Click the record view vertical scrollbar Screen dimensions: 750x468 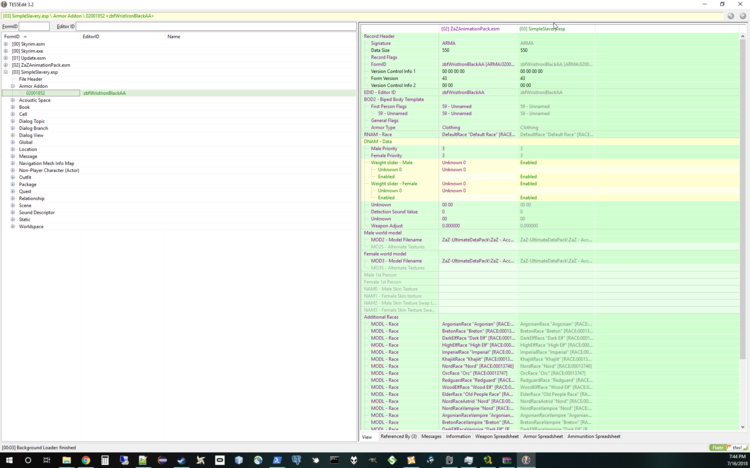click(x=742, y=199)
